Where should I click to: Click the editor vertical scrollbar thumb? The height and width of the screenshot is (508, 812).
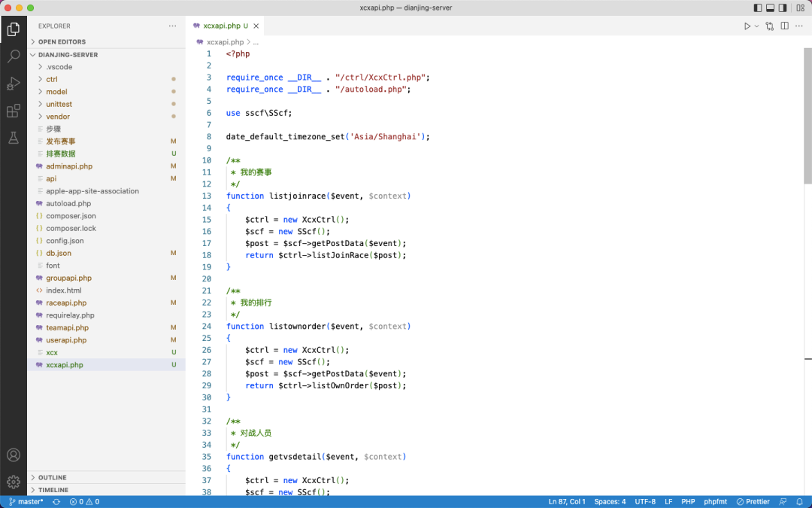807,116
